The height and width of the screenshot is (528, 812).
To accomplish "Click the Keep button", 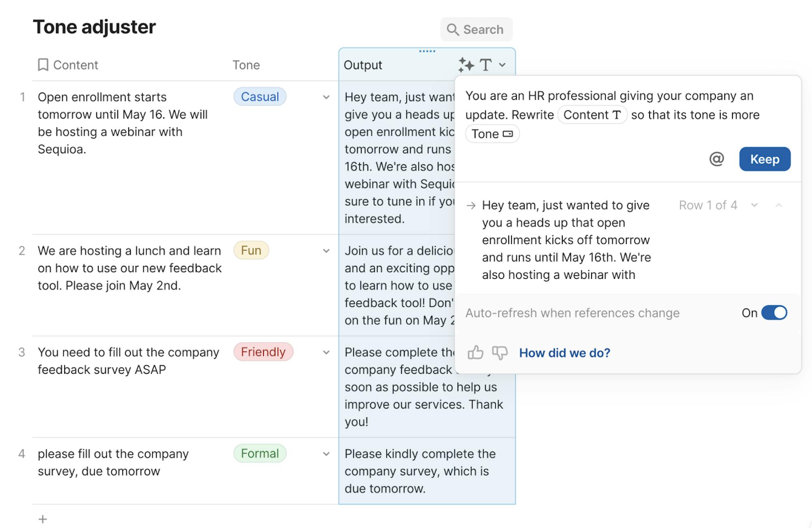I will [764, 159].
